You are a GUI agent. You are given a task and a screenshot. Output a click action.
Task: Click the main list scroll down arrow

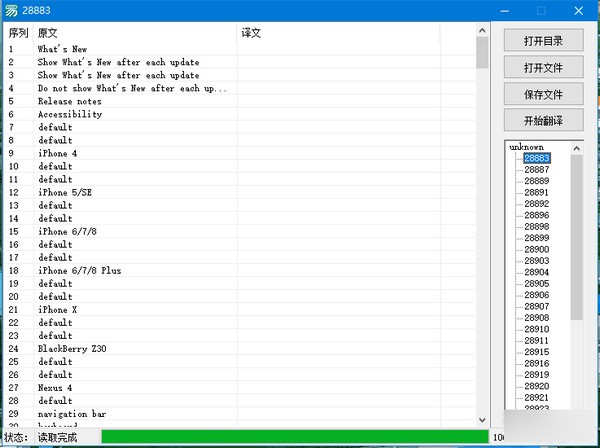pyautogui.click(x=482, y=420)
